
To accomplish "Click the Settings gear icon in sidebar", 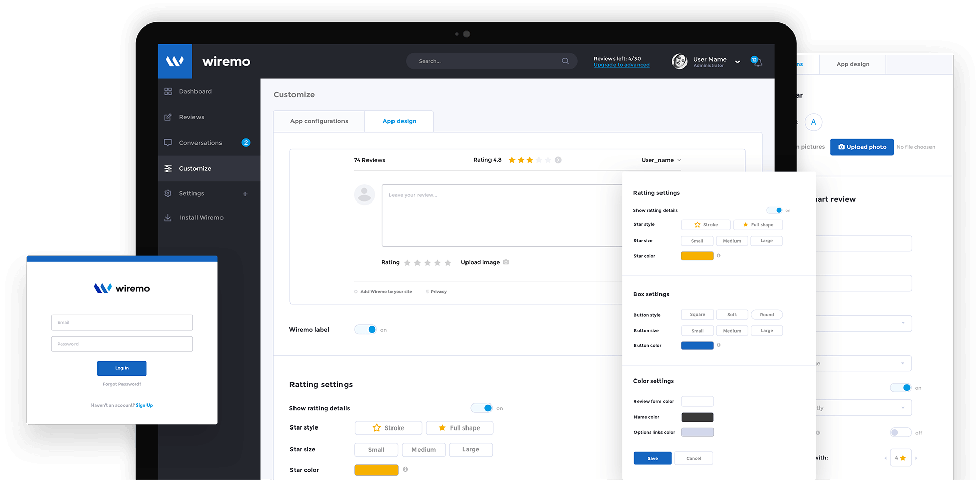I will tap(168, 193).
